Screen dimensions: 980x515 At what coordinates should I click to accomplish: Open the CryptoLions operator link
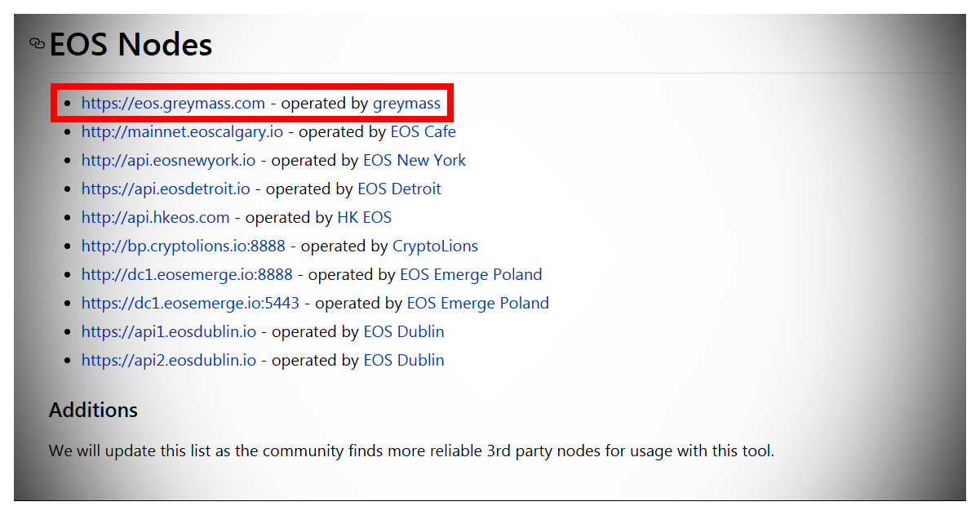coord(435,246)
